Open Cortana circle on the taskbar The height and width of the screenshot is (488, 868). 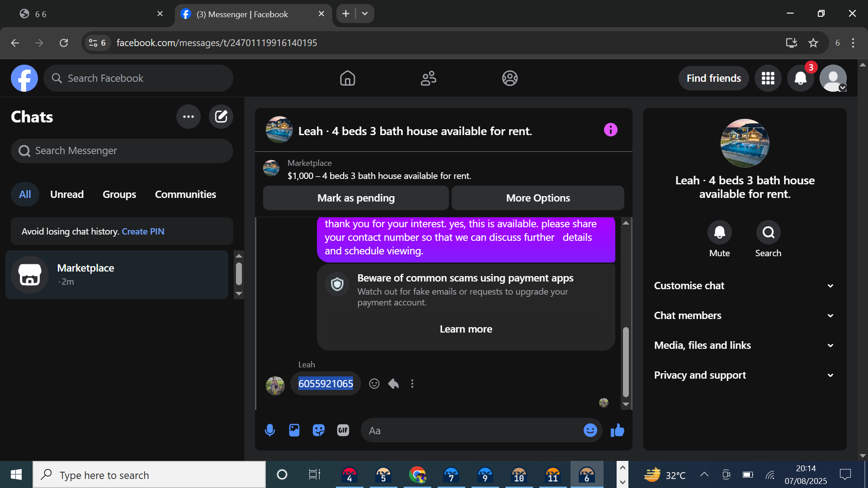pos(282,474)
